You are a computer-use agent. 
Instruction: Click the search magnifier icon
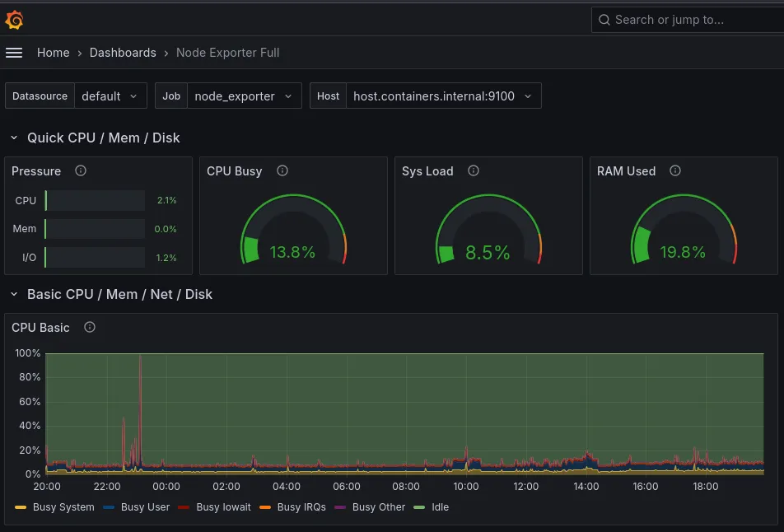[604, 19]
